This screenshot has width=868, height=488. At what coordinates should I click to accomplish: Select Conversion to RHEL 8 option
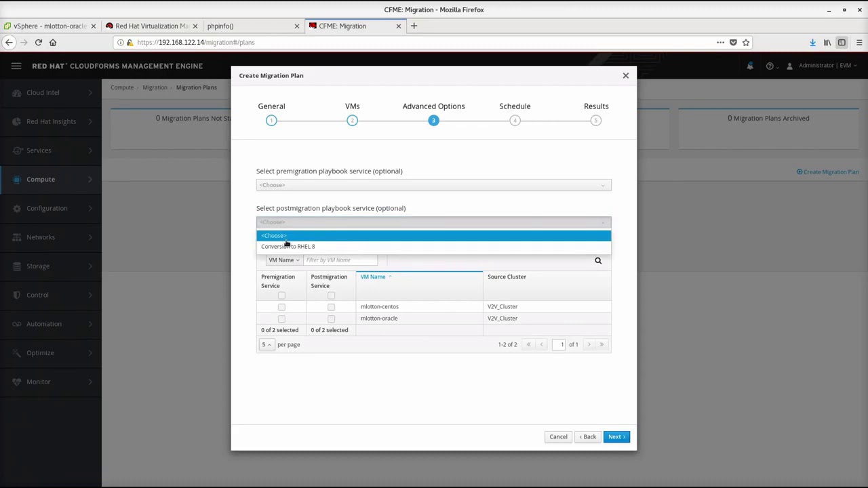click(x=433, y=246)
